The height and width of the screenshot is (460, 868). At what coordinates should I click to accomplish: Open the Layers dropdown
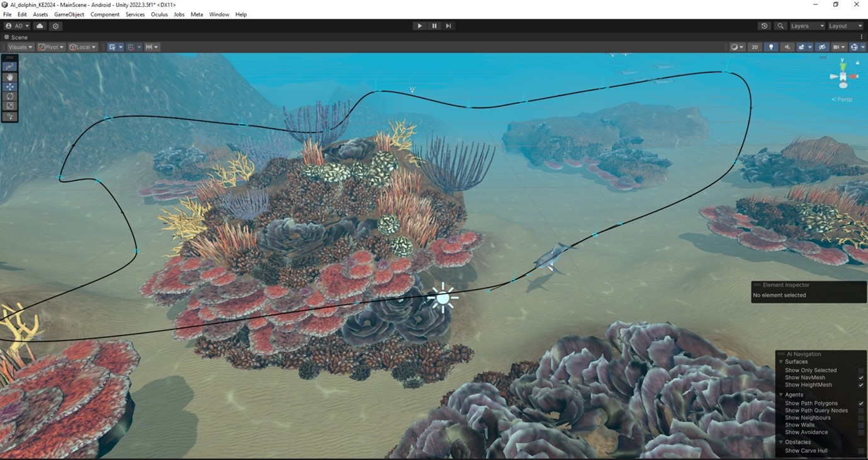pos(807,26)
